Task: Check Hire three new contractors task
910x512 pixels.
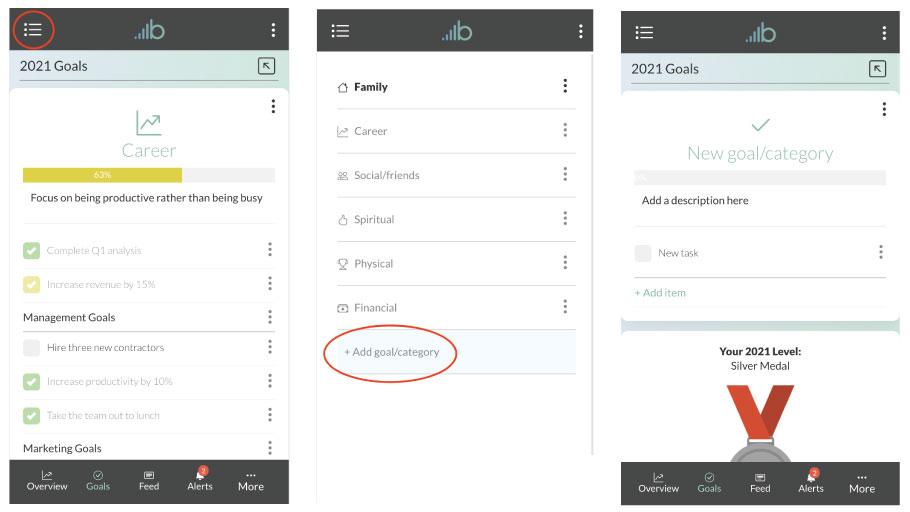Action: click(32, 347)
